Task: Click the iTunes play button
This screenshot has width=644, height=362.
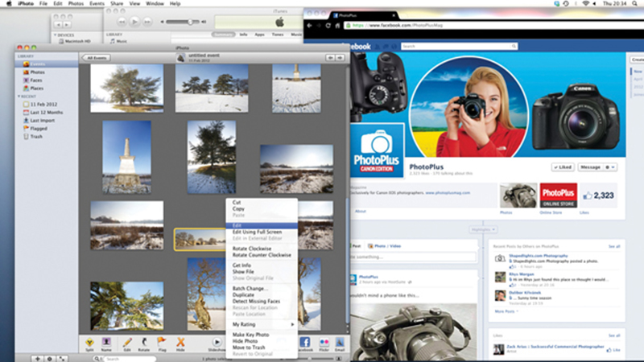Action: pos(134,22)
